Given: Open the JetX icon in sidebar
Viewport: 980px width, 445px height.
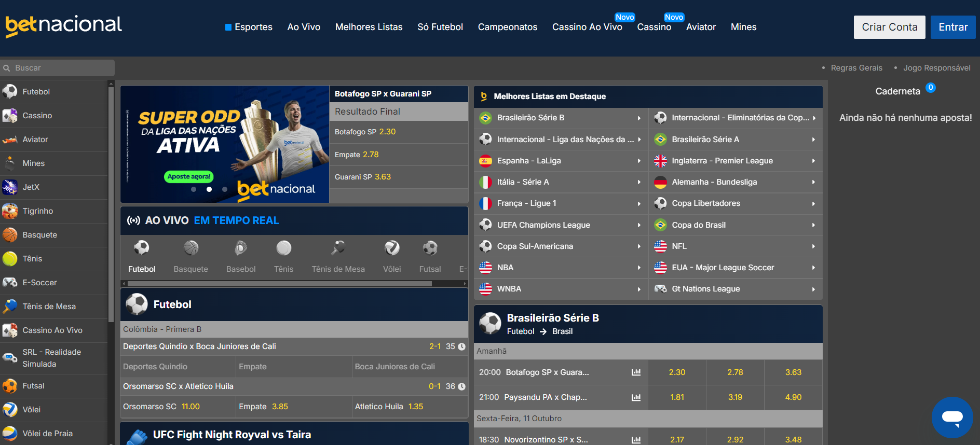Looking at the screenshot, I should coord(10,187).
